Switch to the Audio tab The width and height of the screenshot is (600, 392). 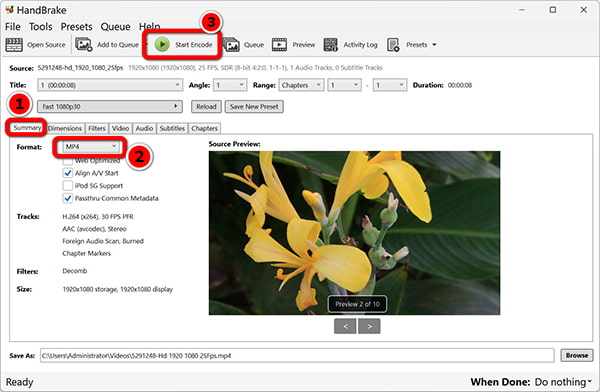[x=144, y=128]
